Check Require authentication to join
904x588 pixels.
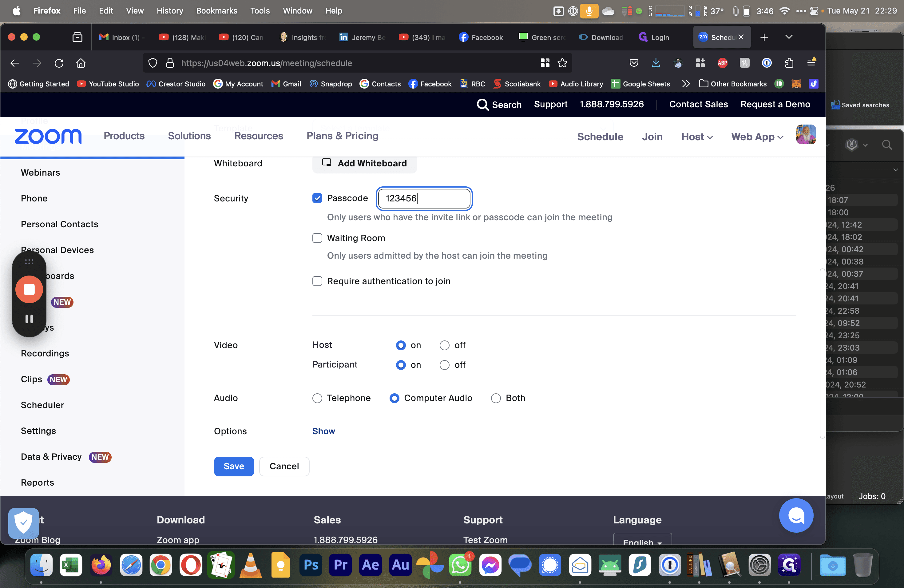[x=317, y=281]
